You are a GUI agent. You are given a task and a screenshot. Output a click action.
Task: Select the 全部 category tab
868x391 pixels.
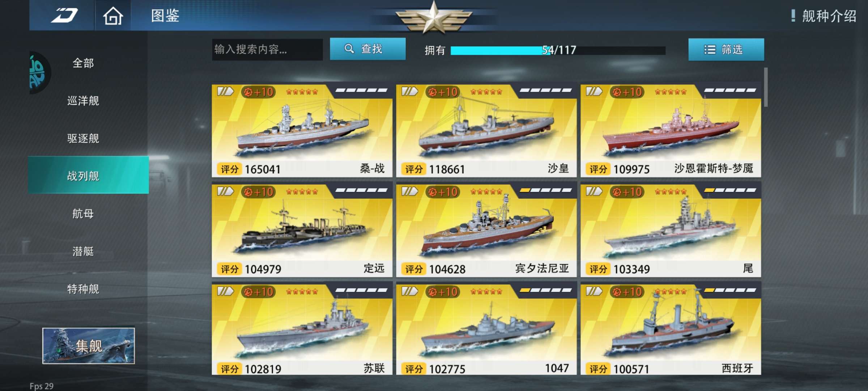tap(83, 63)
